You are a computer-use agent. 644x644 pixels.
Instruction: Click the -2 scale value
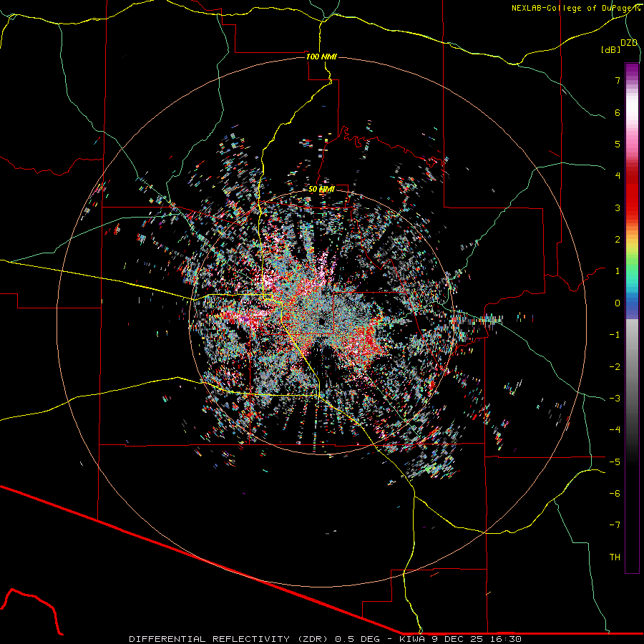coord(615,367)
